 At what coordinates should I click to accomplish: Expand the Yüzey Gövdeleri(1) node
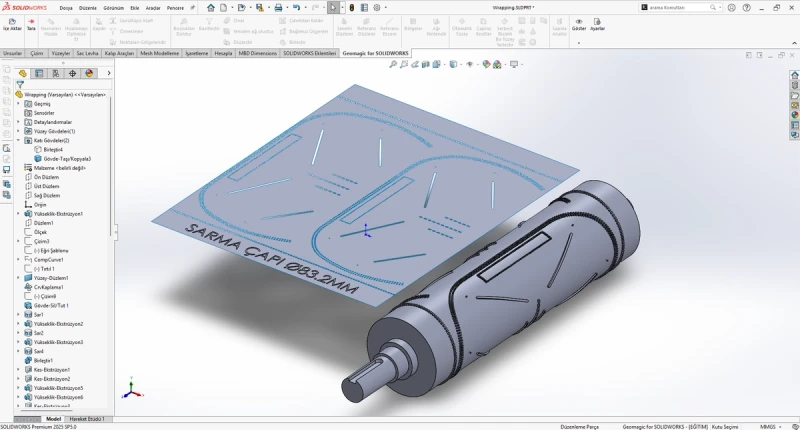18,131
